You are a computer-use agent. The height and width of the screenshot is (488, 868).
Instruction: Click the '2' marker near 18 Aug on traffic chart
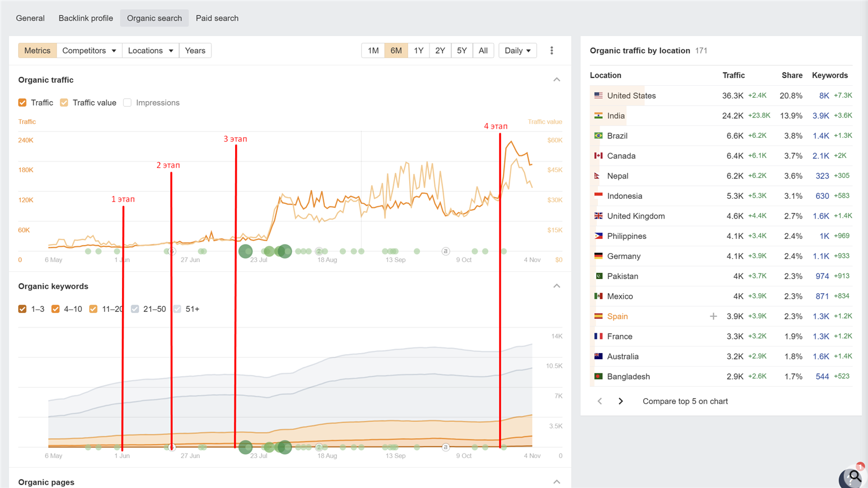tap(319, 251)
